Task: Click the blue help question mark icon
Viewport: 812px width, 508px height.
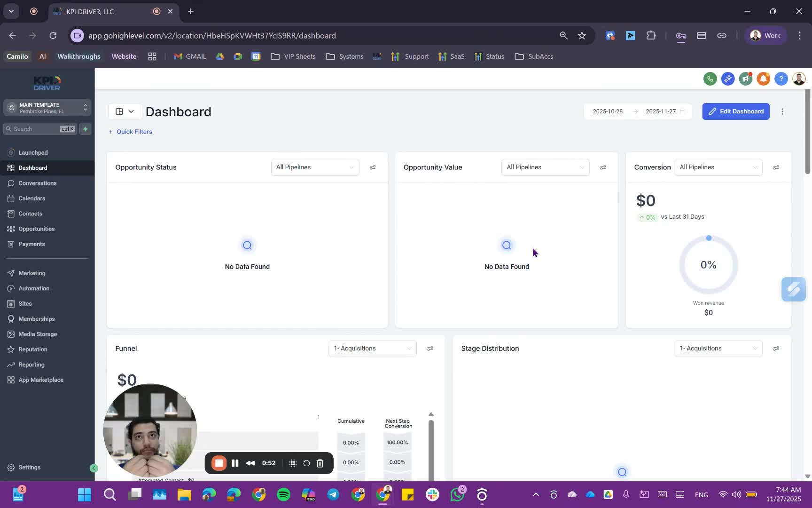Action: point(781,79)
